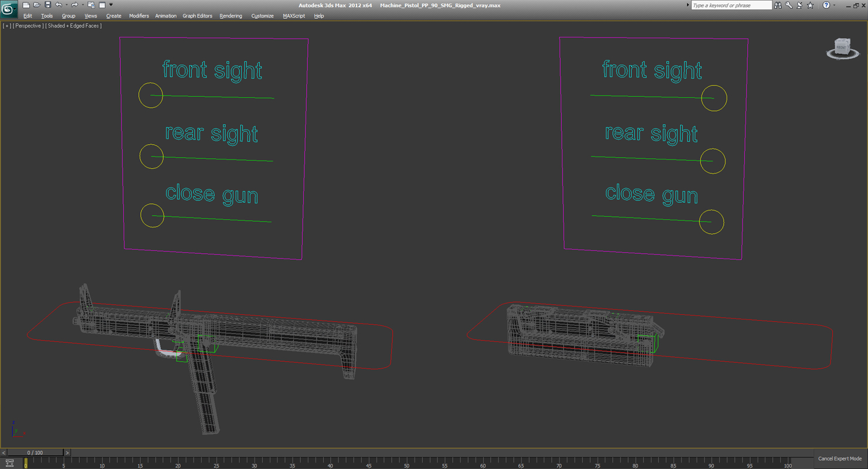Viewport: 868px width, 469px height.
Task: Click the Open File folder icon
Action: click(x=36, y=5)
